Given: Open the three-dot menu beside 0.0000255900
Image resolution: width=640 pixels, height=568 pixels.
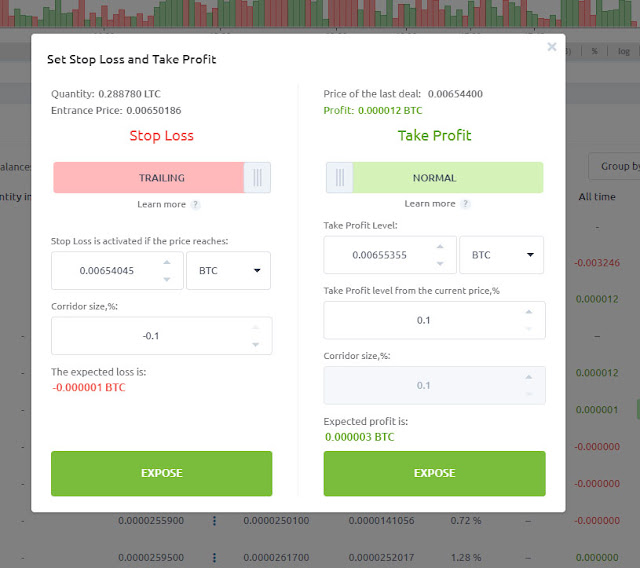Looking at the screenshot, I should pyautogui.click(x=214, y=521).
